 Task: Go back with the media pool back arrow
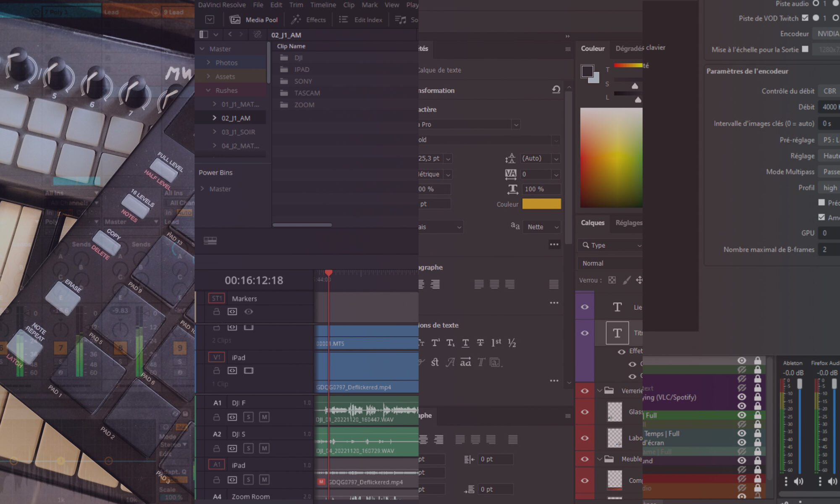coord(230,34)
